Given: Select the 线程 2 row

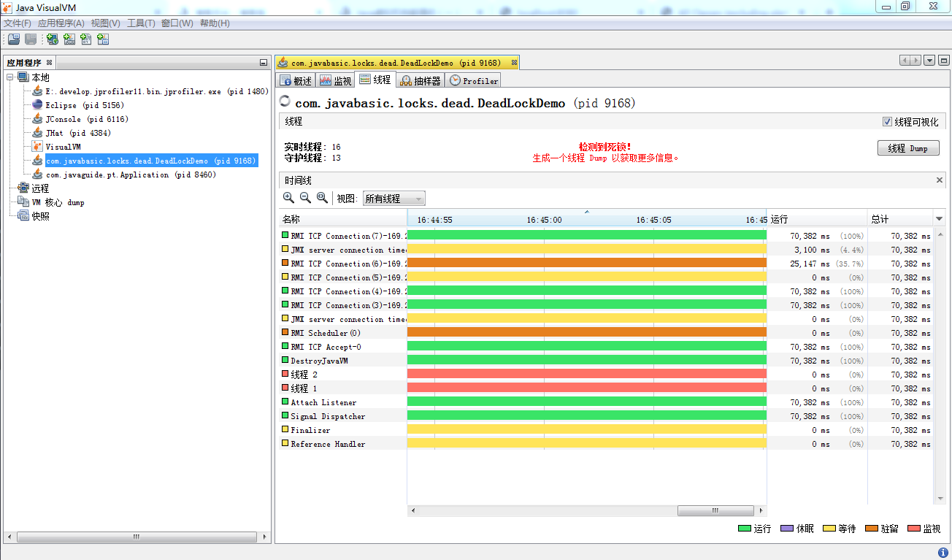Looking at the screenshot, I should [x=606, y=375].
